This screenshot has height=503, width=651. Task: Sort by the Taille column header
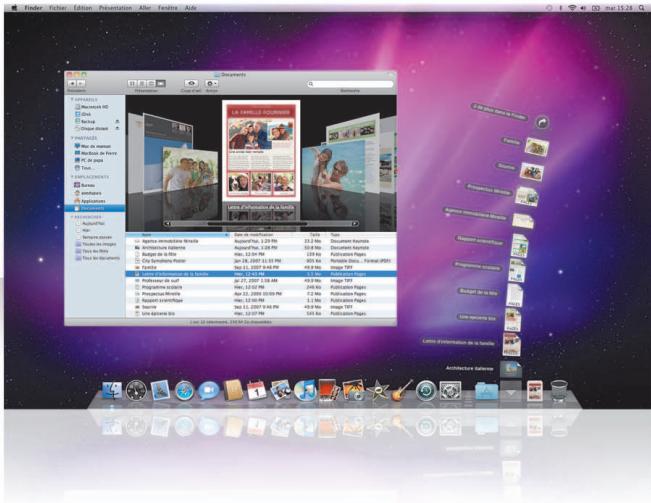pos(310,235)
